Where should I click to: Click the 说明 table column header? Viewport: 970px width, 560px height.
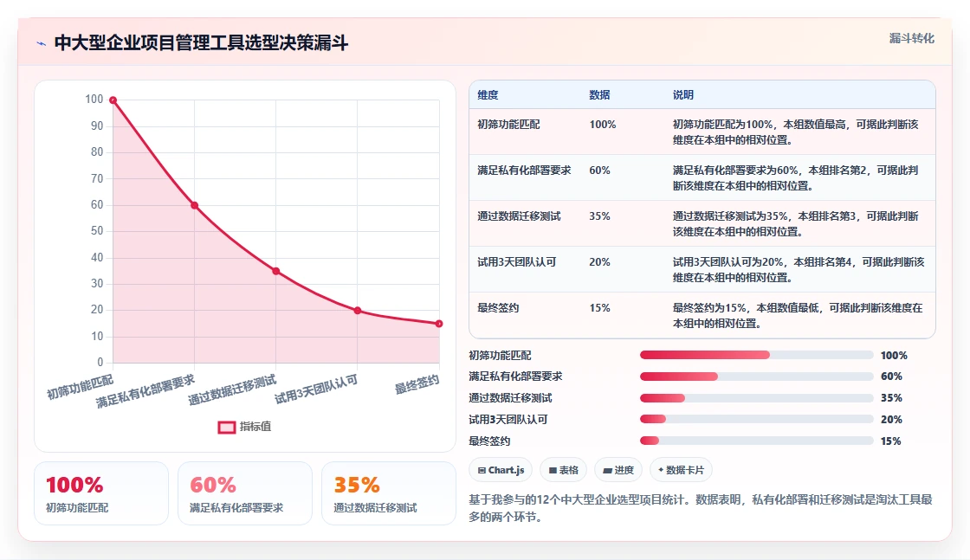pos(683,94)
